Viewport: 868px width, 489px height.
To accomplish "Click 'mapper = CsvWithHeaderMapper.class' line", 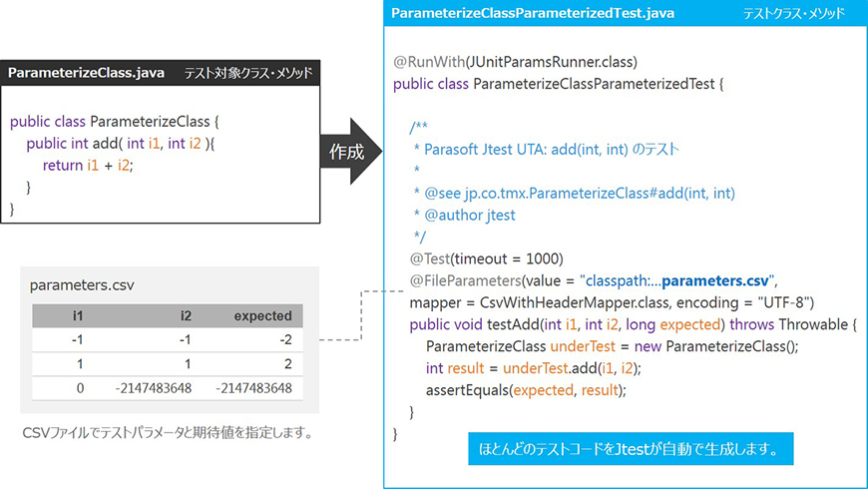I will 612,302.
